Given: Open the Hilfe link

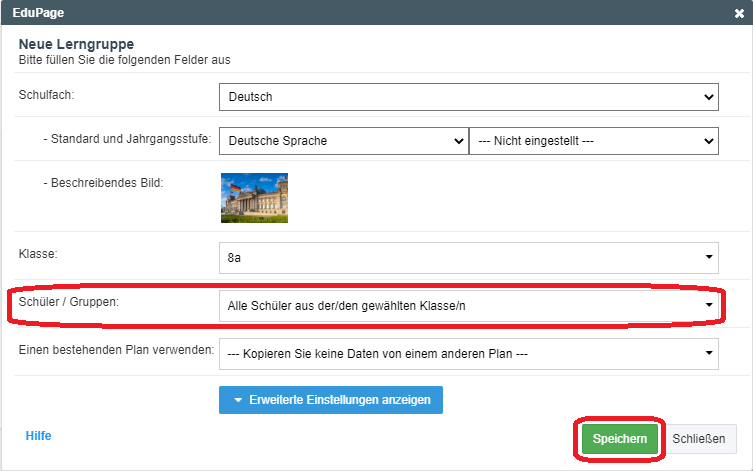Looking at the screenshot, I should (38, 436).
